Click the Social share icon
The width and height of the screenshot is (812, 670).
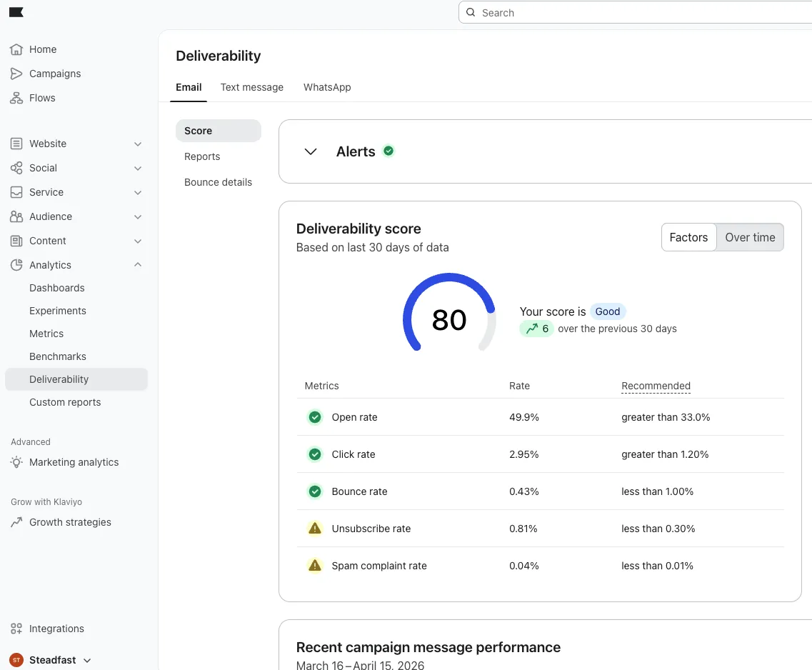pos(16,168)
